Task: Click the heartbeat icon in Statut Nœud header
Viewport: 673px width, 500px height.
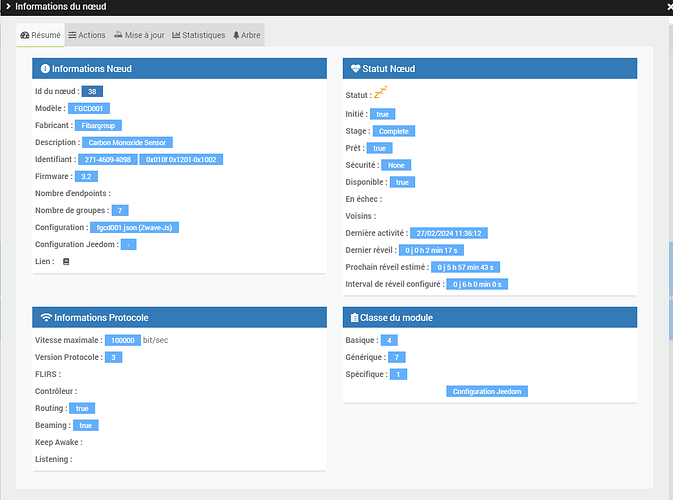Action: pos(355,69)
